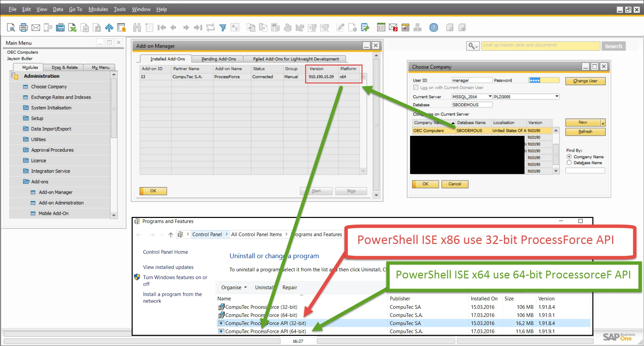Click the Lock Screen toolbar icon
Viewport: 644px width, 346px height.
[x=122, y=28]
